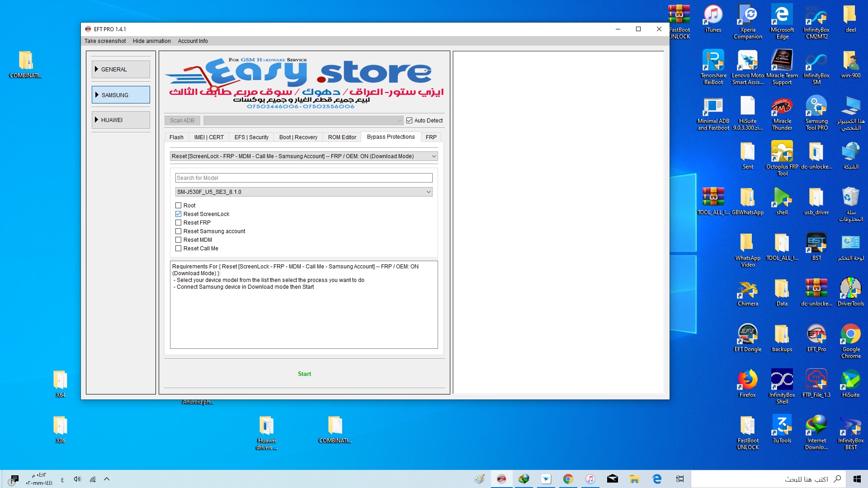Open the Miracle Team Support icon
Image resolution: width=868 pixels, height=488 pixels.
pyautogui.click(x=782, y=67)
